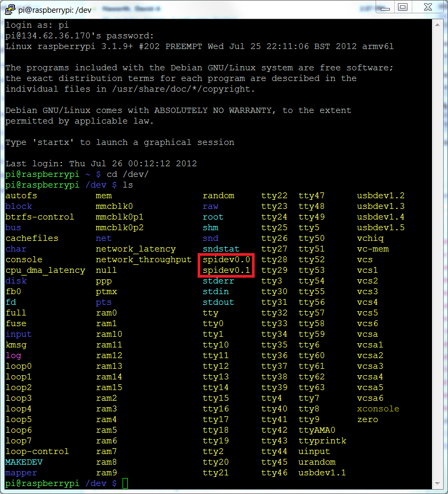Screen dimensions: 448x494
Task: Click the fb0 entry
Action: click(x=13, y=291)
